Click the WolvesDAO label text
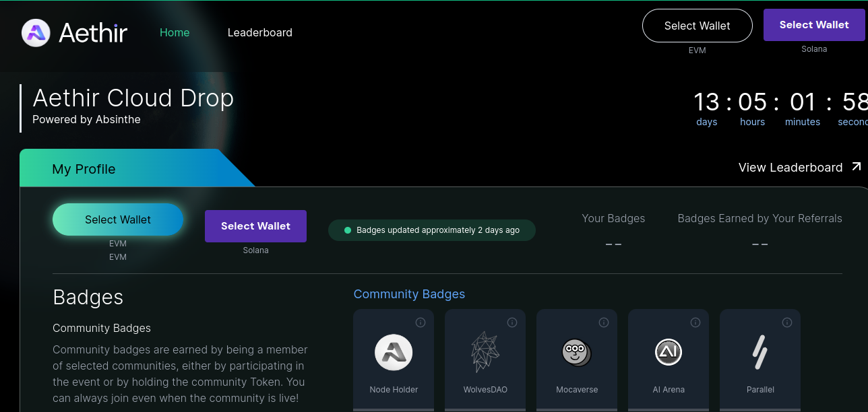 pos(485,390)
